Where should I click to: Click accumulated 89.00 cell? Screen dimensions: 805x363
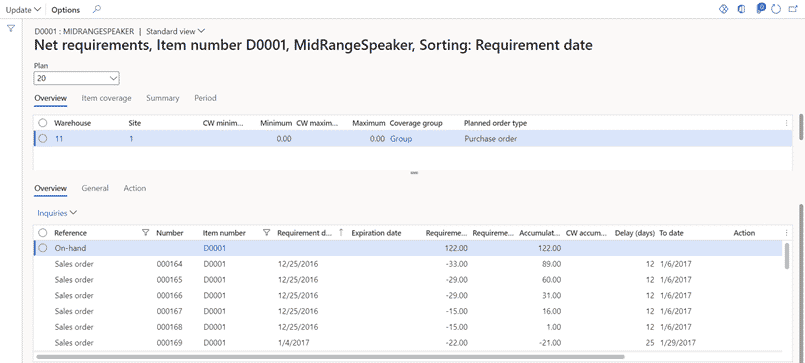tap(551, 264)
